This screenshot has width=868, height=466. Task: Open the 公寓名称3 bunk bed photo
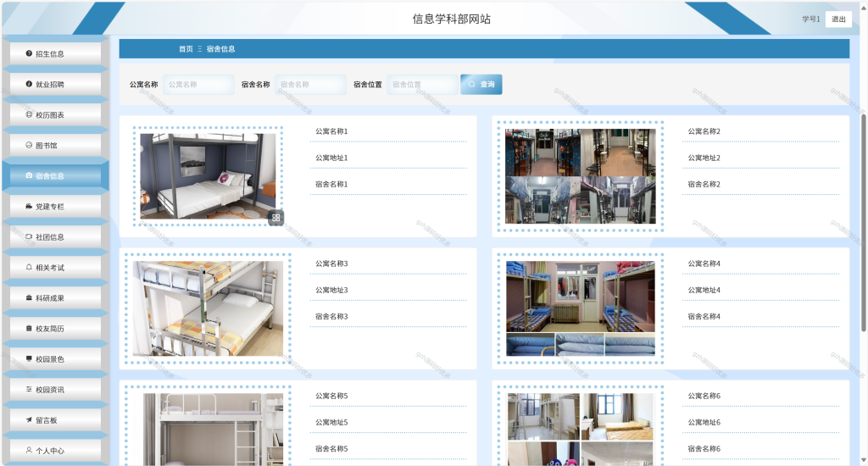(x=208, y=308)
